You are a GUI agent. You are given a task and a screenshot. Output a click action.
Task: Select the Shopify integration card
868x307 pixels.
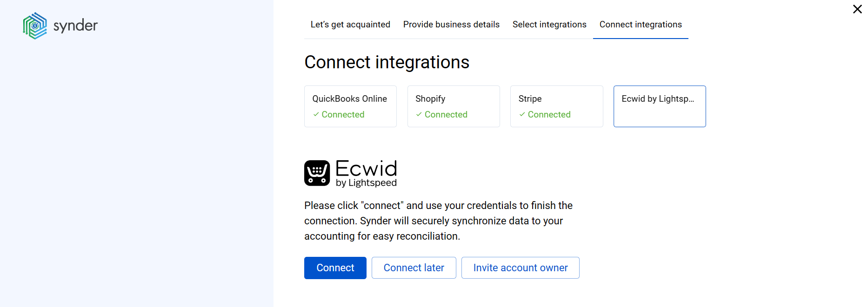(453, 106)
